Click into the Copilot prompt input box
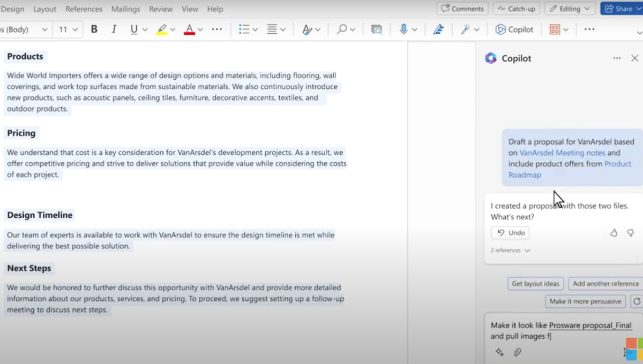 click(x=563, y=331)
